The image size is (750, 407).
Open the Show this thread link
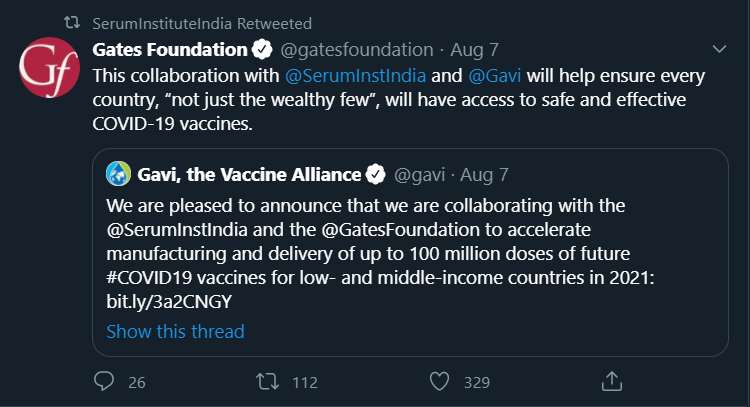coord(175,331)
